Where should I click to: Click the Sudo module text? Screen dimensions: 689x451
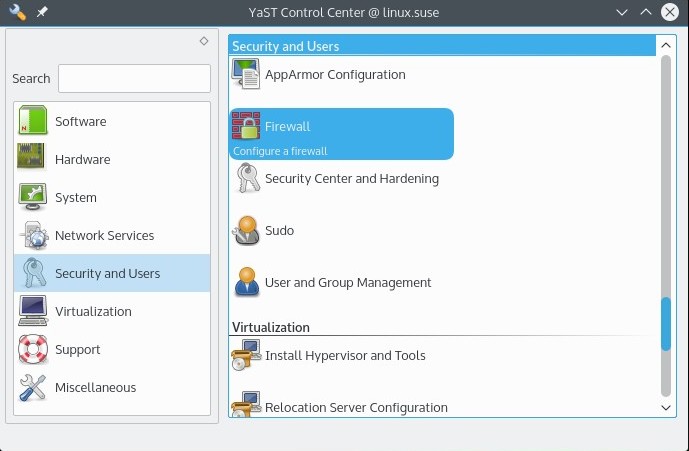coord(279,230)
